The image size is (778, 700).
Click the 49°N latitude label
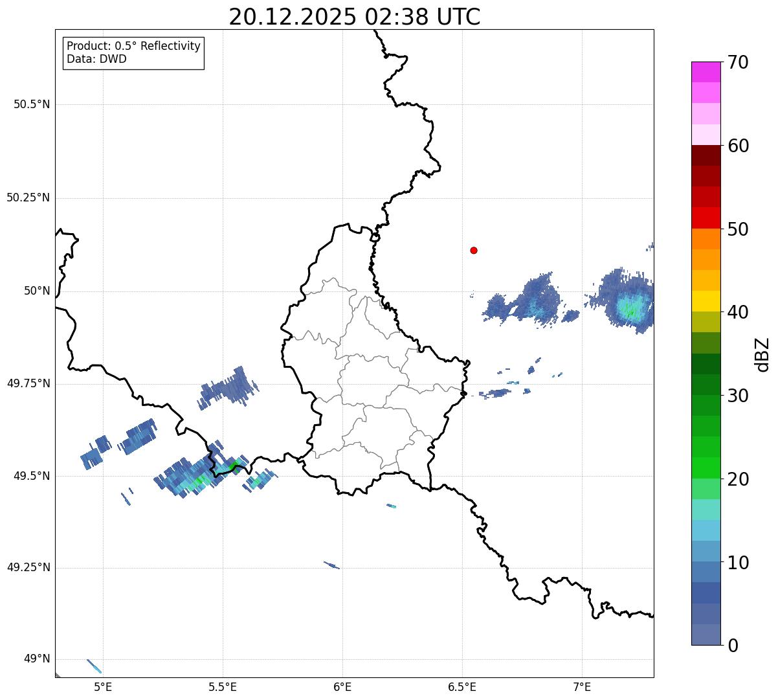(x=37, y=659)
